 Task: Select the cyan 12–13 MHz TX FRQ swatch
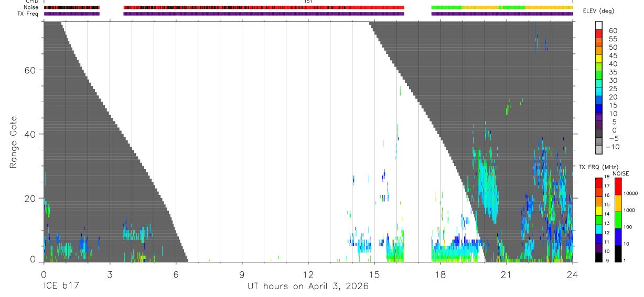[599, 229]
